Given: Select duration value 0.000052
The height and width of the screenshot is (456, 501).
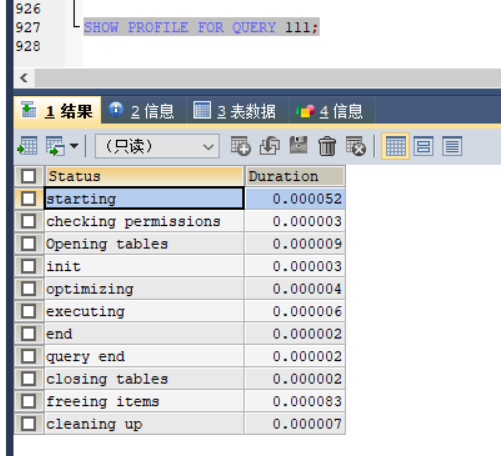Looking at the screenshot, I should click(x=295, y=199).
